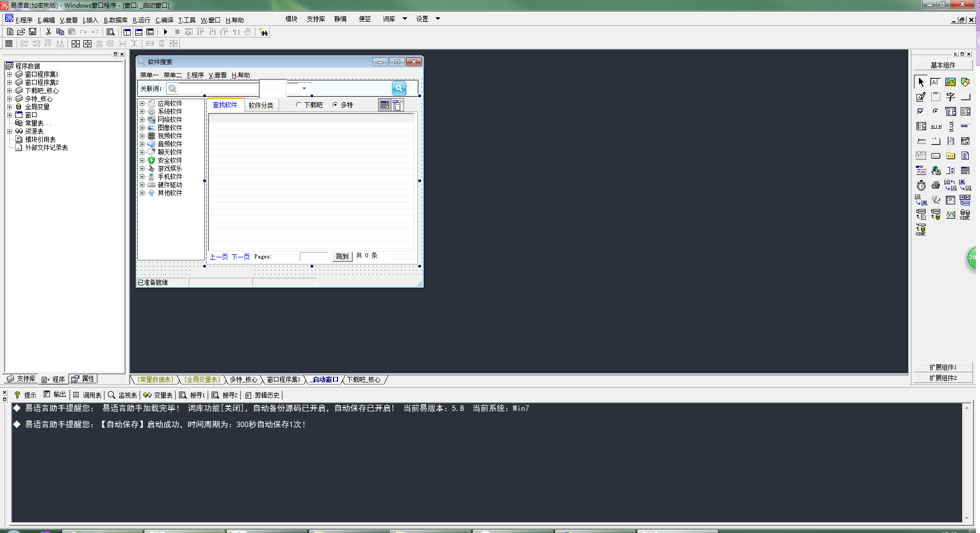
Task: Pick the checkbox component in toolbox
Action: point(921,111)
